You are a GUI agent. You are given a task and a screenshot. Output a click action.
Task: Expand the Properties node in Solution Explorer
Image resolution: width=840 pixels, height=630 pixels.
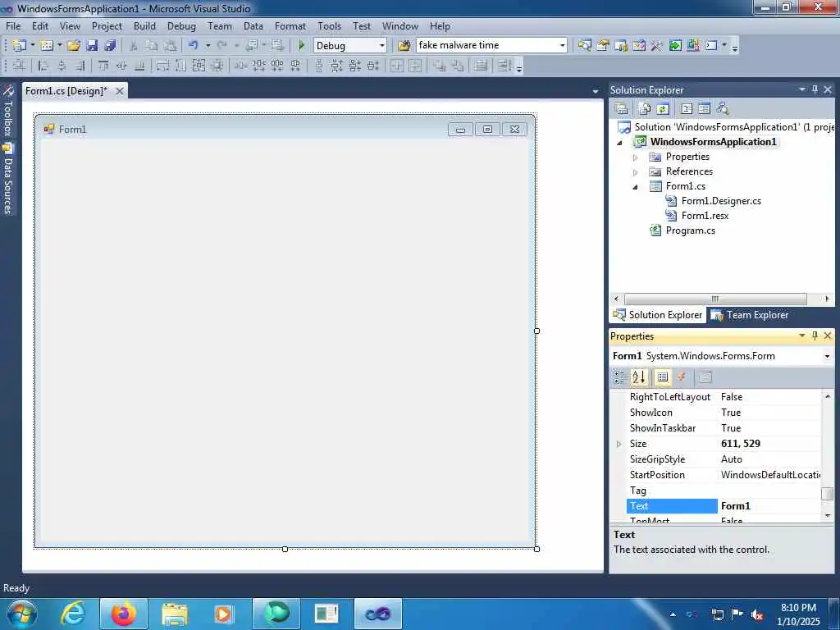click(636, 157)
